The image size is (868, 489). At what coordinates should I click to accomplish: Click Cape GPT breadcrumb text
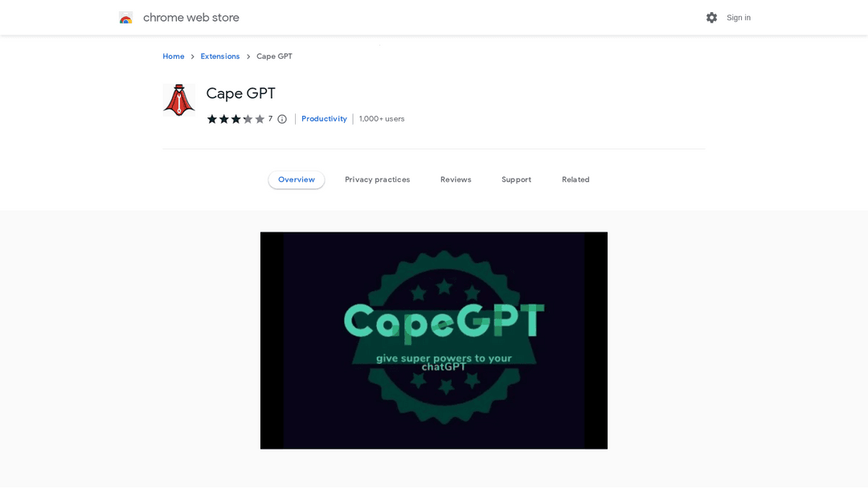(274, 56)
